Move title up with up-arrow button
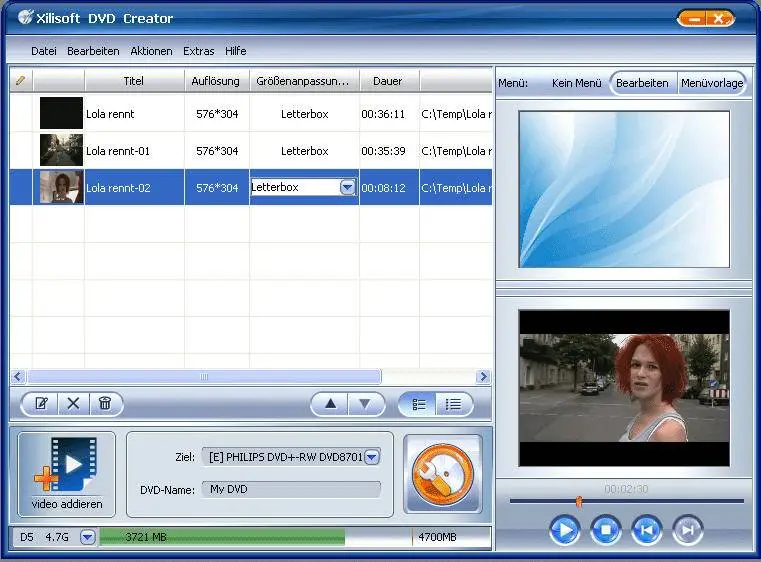 click(331, 404)
